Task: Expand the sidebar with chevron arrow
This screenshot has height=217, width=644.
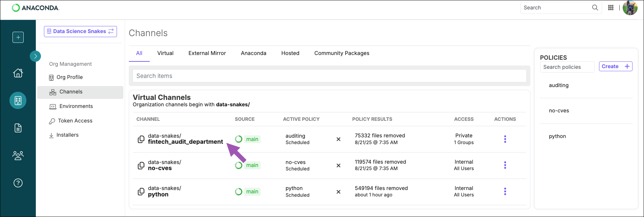Action: (x=35, y=56)
